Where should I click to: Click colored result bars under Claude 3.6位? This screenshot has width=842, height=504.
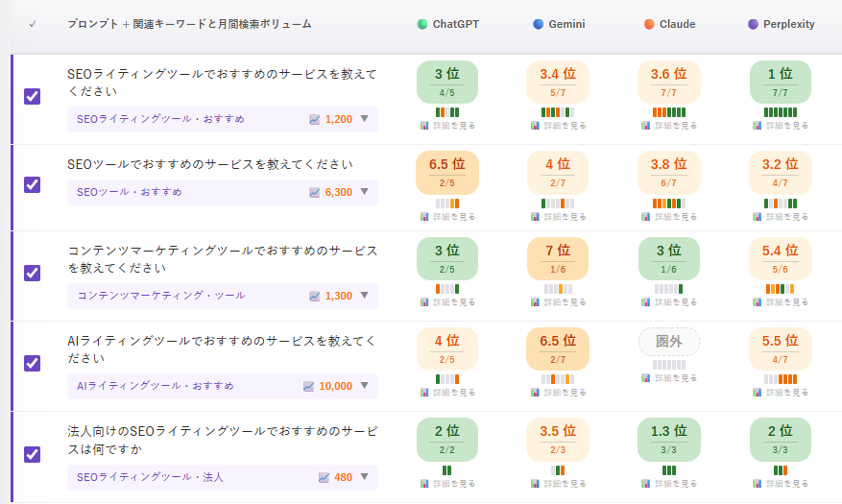669,112
